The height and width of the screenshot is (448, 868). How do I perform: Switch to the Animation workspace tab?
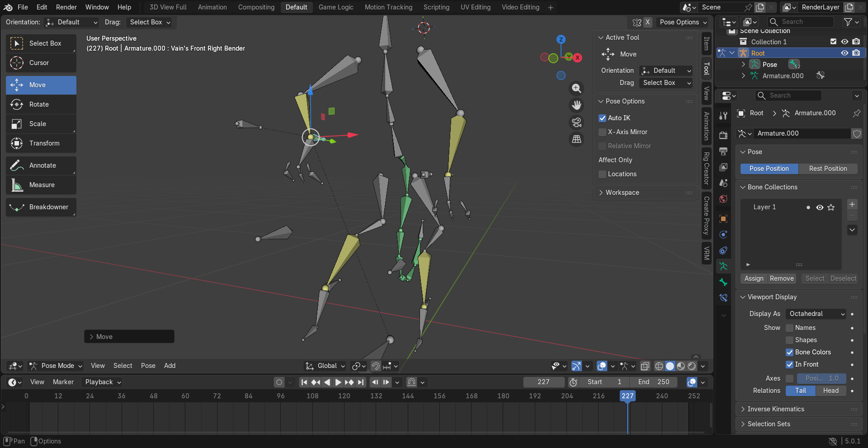pos(212,7)
